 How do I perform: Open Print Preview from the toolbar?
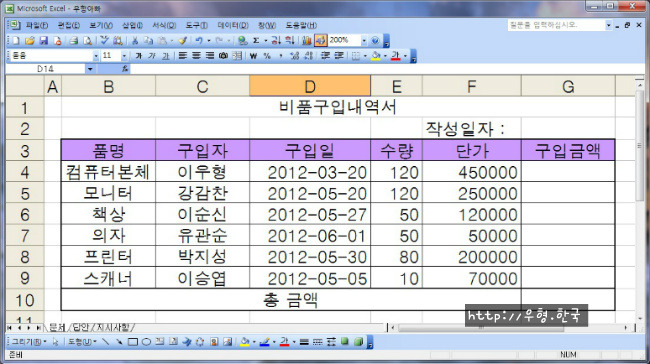(x=87, y=41)
